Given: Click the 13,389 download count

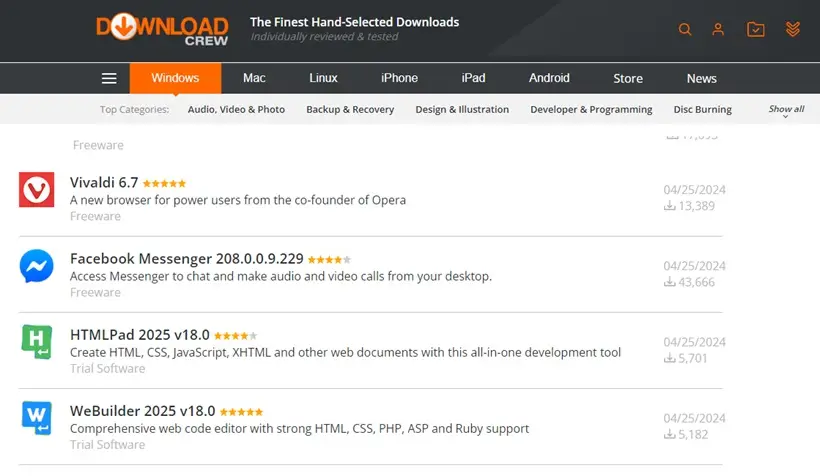Looking at the screenshot, I should [697, 206].
